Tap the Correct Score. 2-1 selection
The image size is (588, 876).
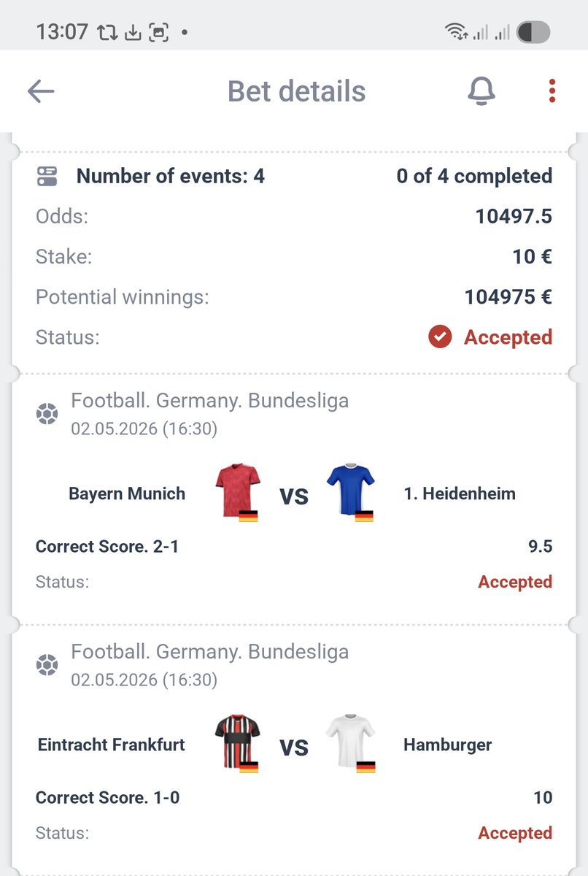tap(107, 546)
